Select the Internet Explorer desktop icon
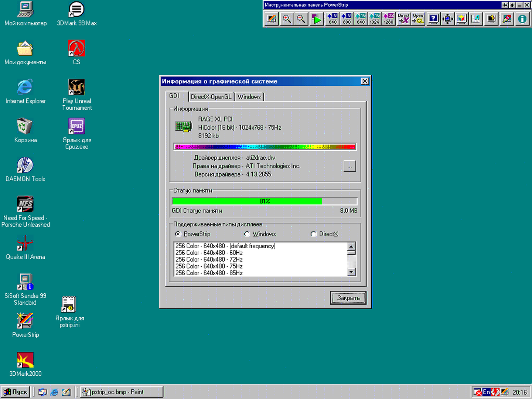532x399 pixels. (x=25, y=91)
